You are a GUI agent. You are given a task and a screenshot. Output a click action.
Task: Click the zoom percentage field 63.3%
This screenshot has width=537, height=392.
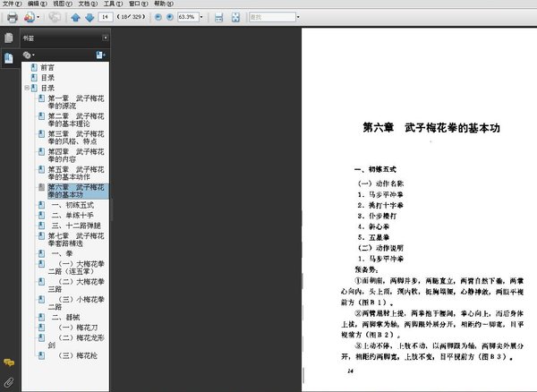click(188, 17)
